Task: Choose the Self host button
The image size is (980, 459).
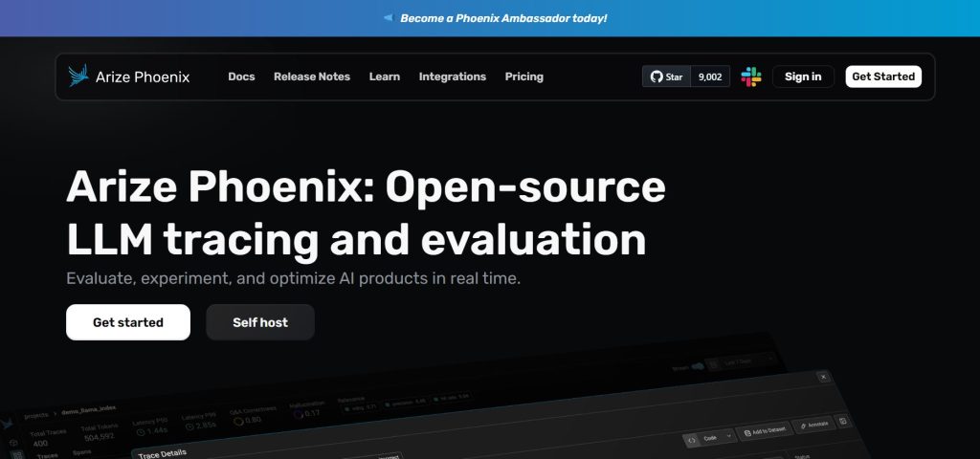Action: pyautogui.click(x=260, y=322)
